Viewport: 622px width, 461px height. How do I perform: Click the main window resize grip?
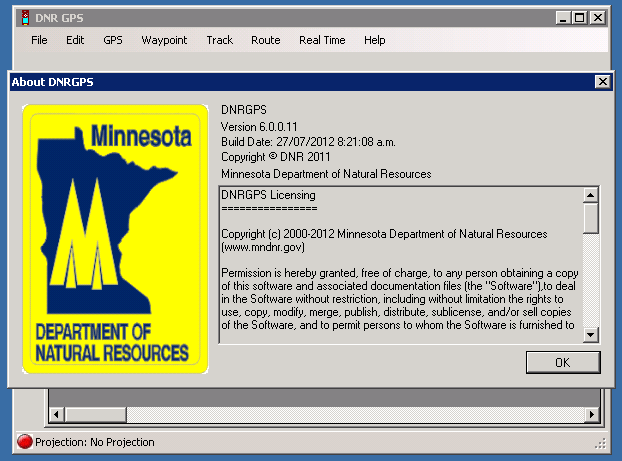[601, 444]
